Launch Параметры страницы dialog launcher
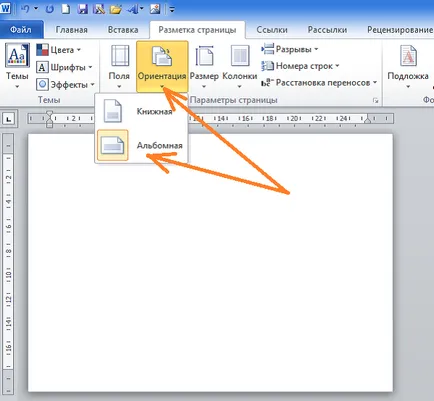This screenshot has height=401, width=434. click(376, 100)
